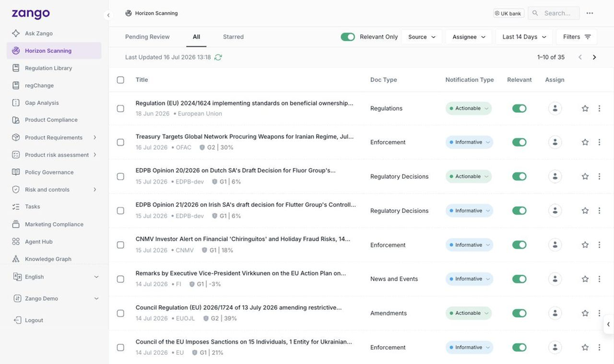
Task: Open Marketing Compliance
Action: pos(54,224)
